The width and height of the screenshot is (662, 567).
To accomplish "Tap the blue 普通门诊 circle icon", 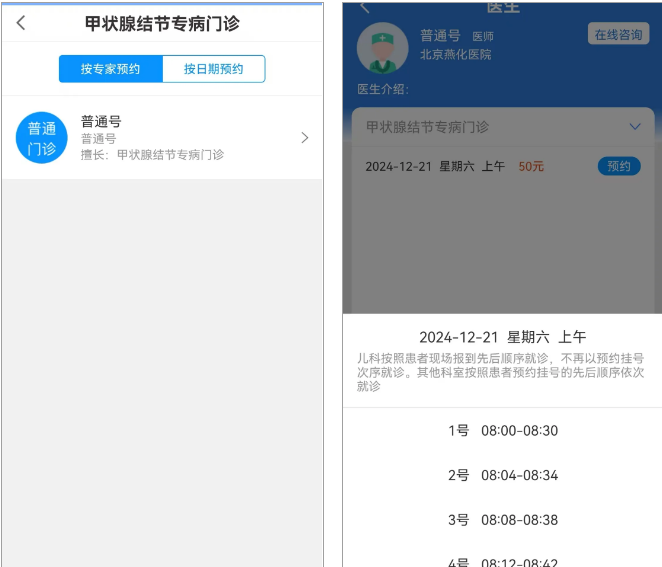I will click(x=42, y=138).
